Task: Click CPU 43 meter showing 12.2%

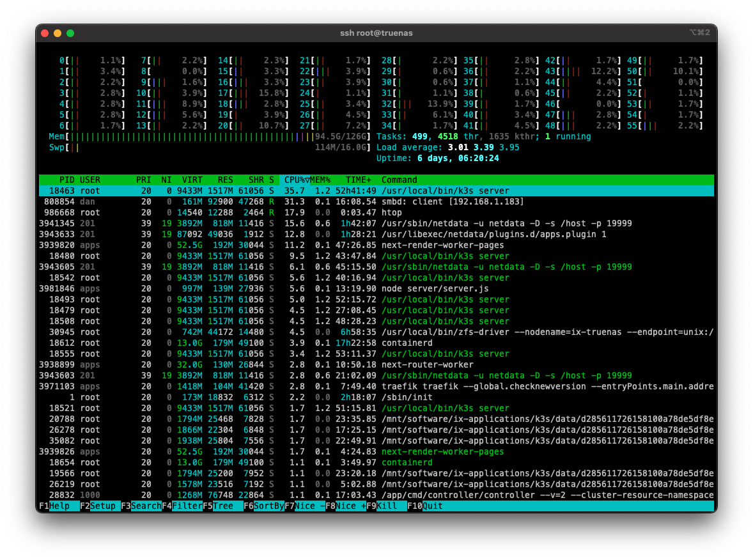Action: point(583,71)
